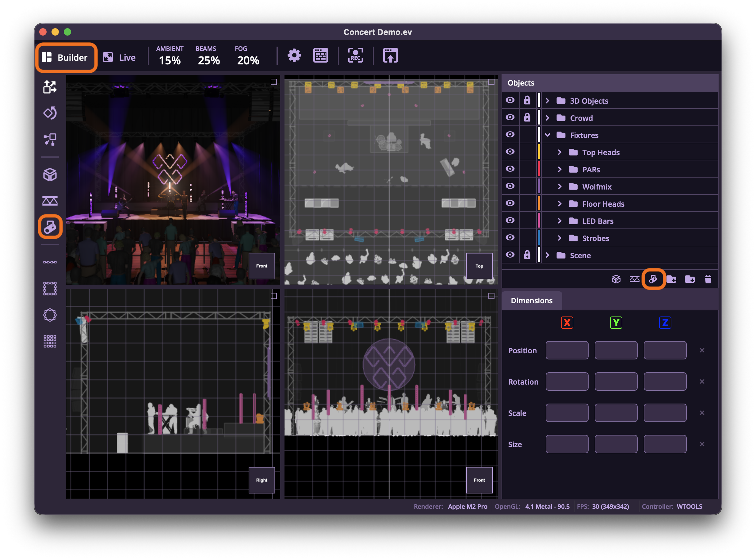Add new folder in Objects panel
756x560 pixels.
(x=671, y=279)
